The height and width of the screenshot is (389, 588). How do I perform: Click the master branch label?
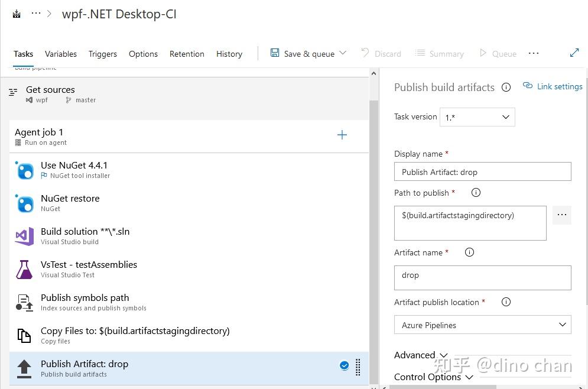tap(86, 100)
